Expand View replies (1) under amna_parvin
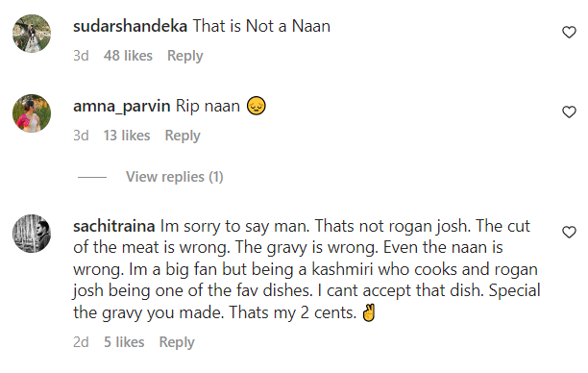 point(174,177)
